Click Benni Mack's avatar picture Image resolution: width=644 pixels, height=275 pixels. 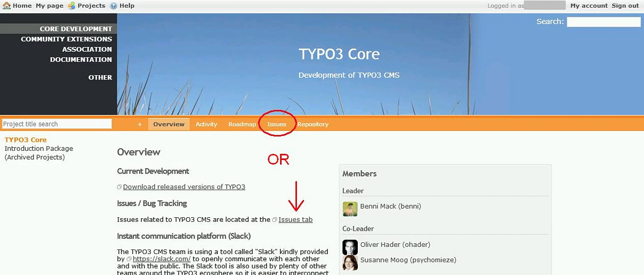pyautogui.click(x=350, y=209)
